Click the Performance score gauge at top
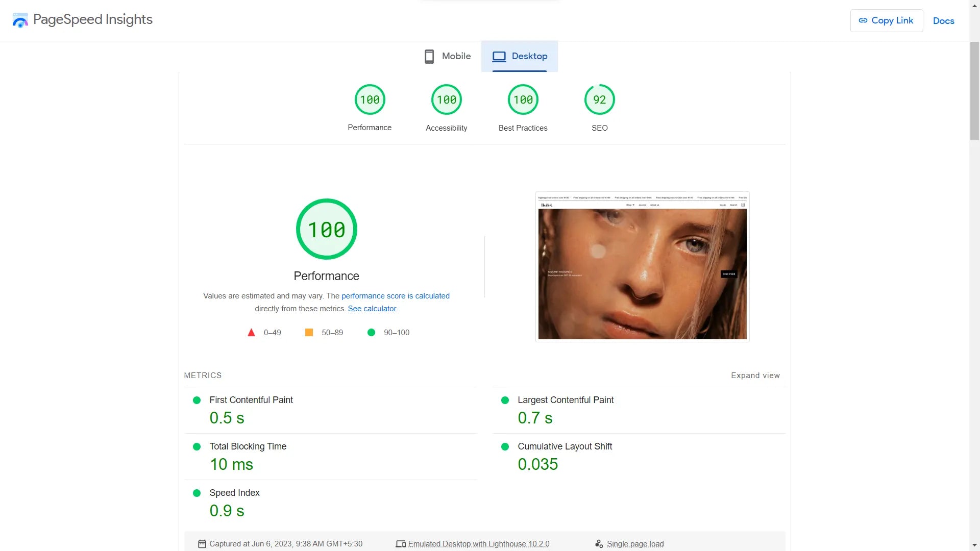Screen dimensions: 980x551 click(x=370, y=100)
